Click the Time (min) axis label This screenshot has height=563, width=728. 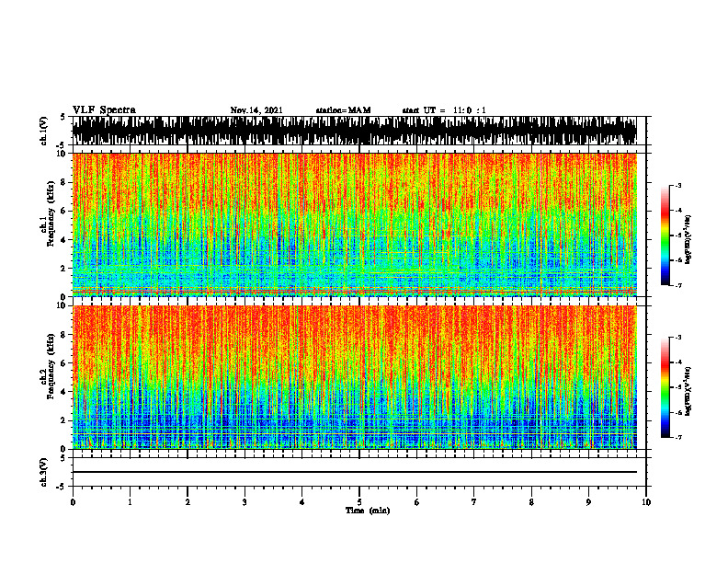click(368, 511)
